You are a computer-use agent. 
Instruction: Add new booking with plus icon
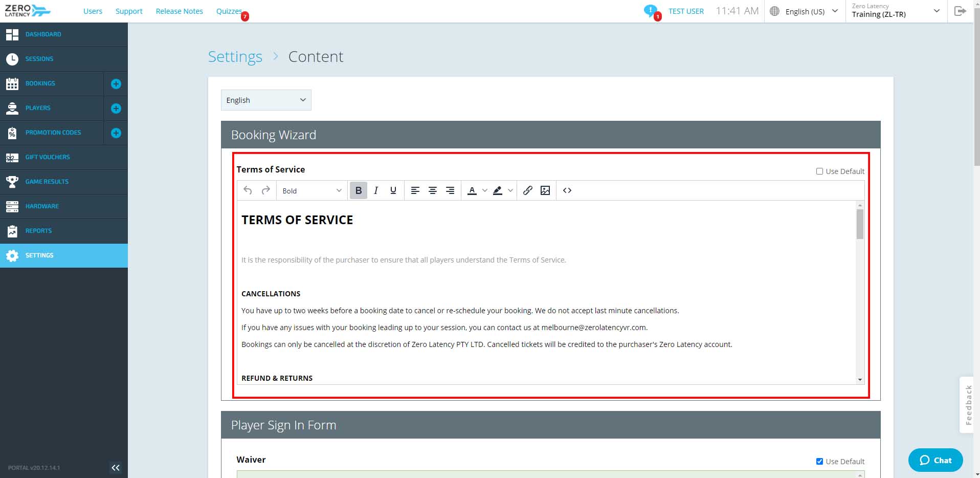coord(116,84)
